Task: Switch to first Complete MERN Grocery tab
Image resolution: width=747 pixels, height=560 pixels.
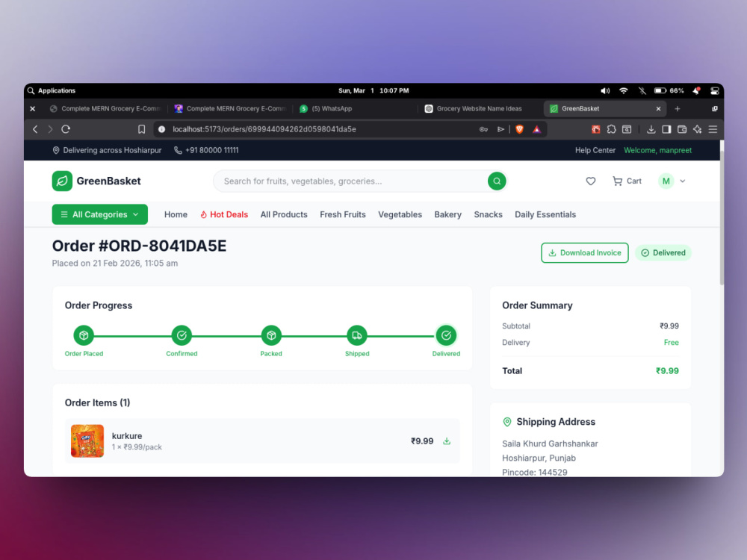Action: (x=106, y=108)
